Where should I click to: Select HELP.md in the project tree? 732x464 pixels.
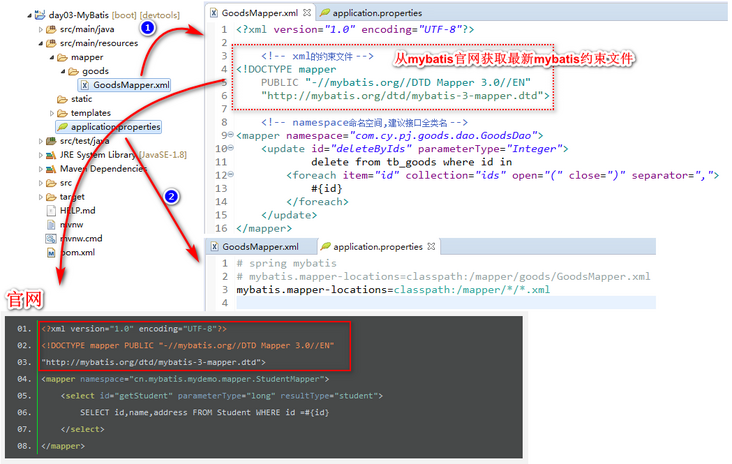tap(77, 211)
